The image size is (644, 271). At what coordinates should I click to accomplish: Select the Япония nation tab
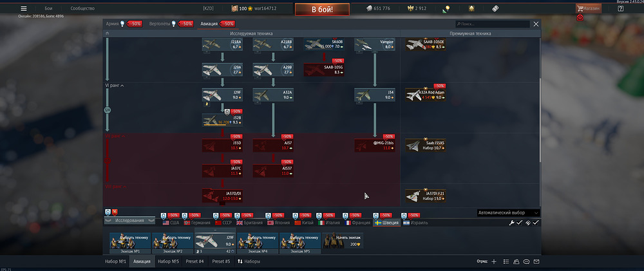(x=279, y=223)
